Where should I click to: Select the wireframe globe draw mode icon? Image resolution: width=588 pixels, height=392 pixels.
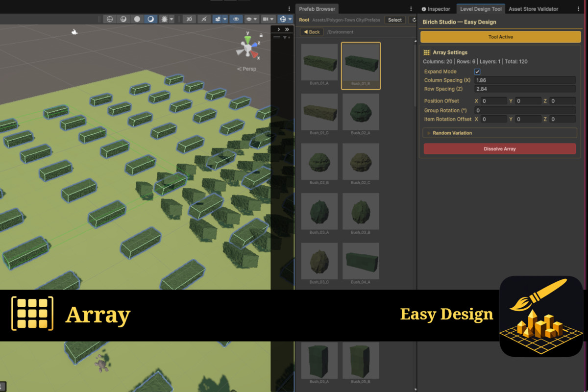pyautogui.click(x=110, y=19)
